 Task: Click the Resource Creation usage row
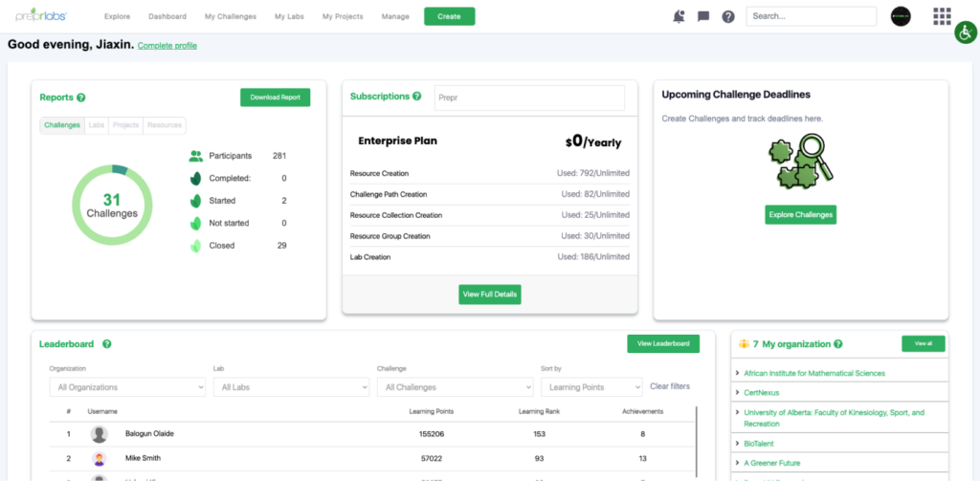(490, 174)
